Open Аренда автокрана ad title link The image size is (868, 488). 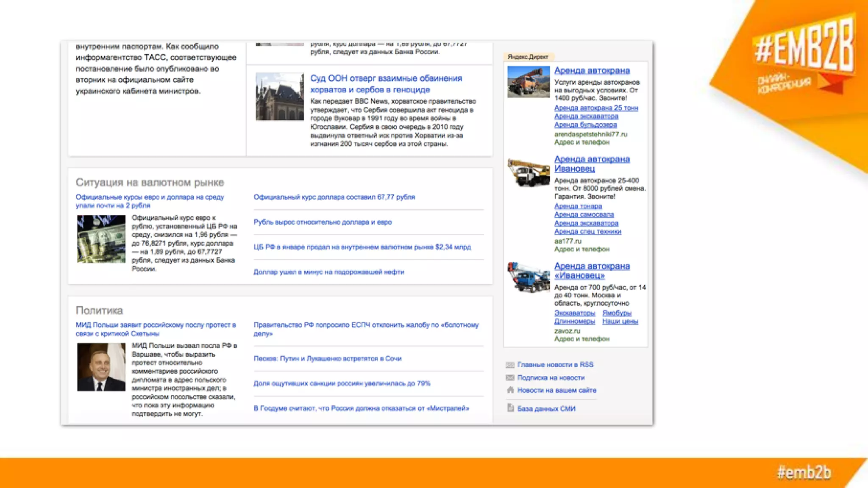click(592, 70)
